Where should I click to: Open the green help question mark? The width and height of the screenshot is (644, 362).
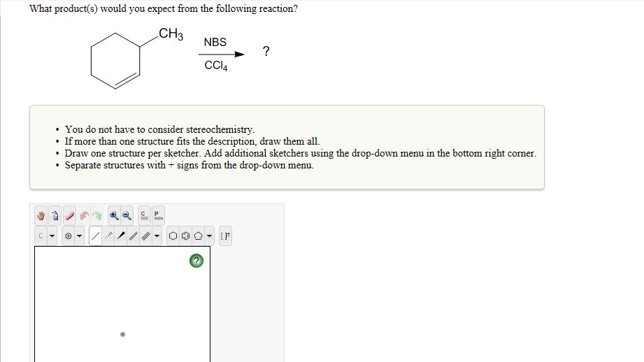(196, 261)
